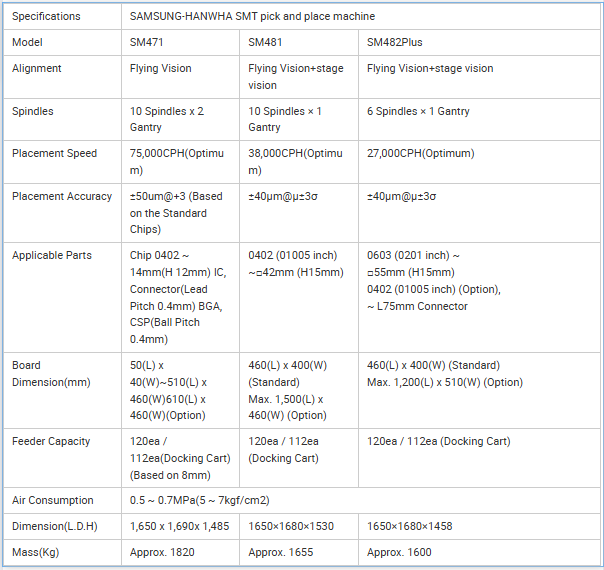Click the L75mm Connector parts cell
The width and height of the screenshot is (604, 570).
[x=479, y=297]
